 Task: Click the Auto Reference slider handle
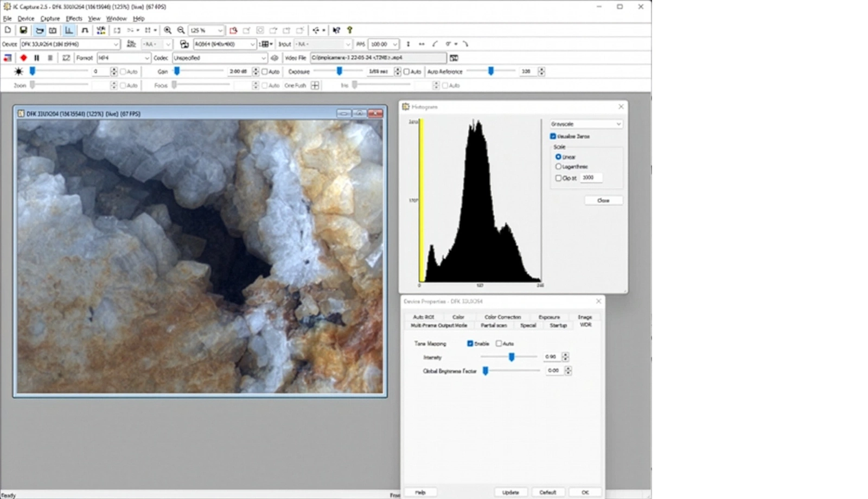[491, 71]
